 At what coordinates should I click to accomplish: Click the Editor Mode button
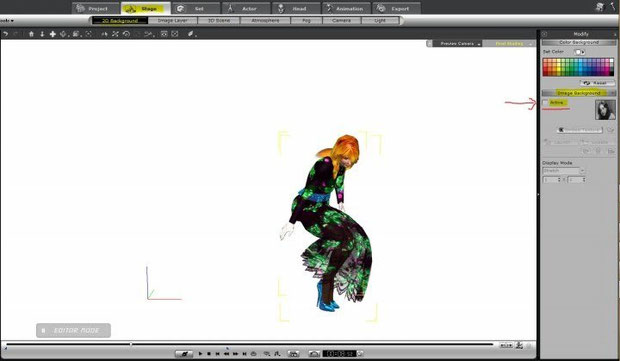pyautogui.click(x=73, y=330)
